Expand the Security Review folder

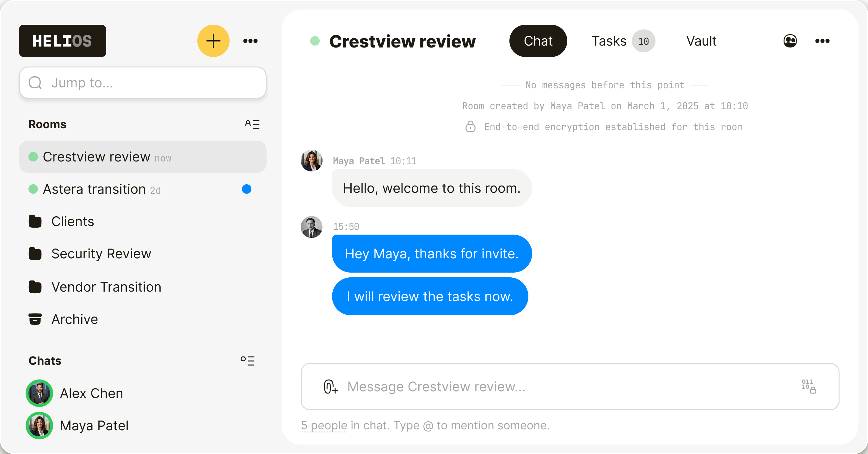point(101,254)
